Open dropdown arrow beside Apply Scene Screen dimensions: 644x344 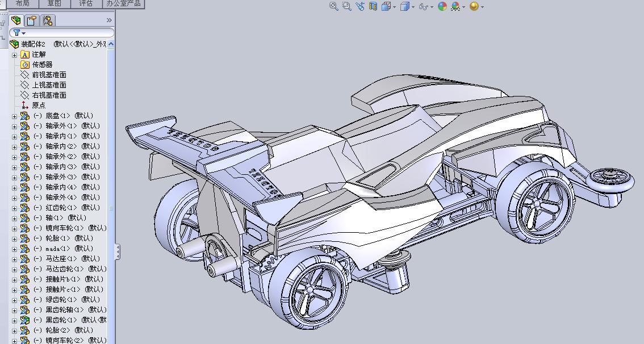[x=464, y=7]
